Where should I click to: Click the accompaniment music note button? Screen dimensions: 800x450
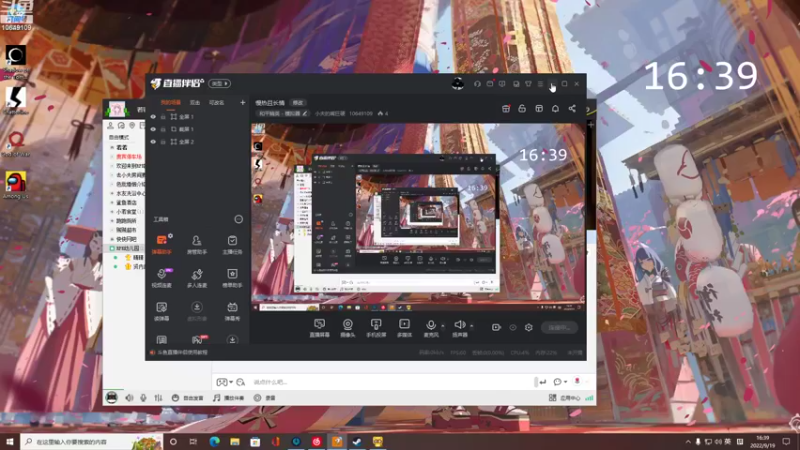pyautogui.click(x=228, y=398)
